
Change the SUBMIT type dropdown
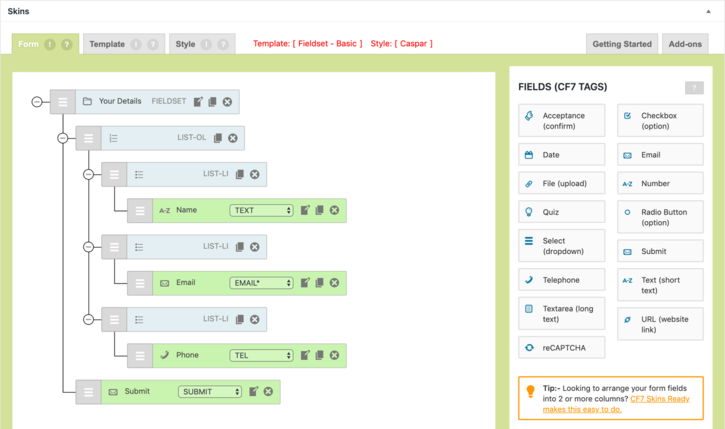click(x=210, y=392)
